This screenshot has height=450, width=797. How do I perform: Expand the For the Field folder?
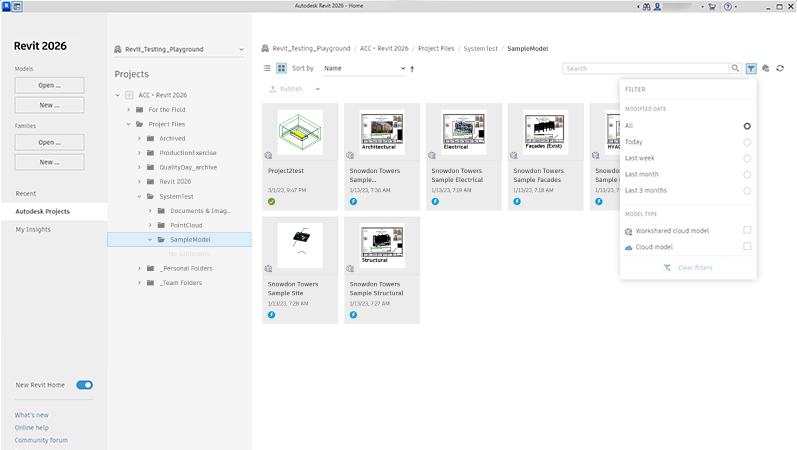point(129,110)
